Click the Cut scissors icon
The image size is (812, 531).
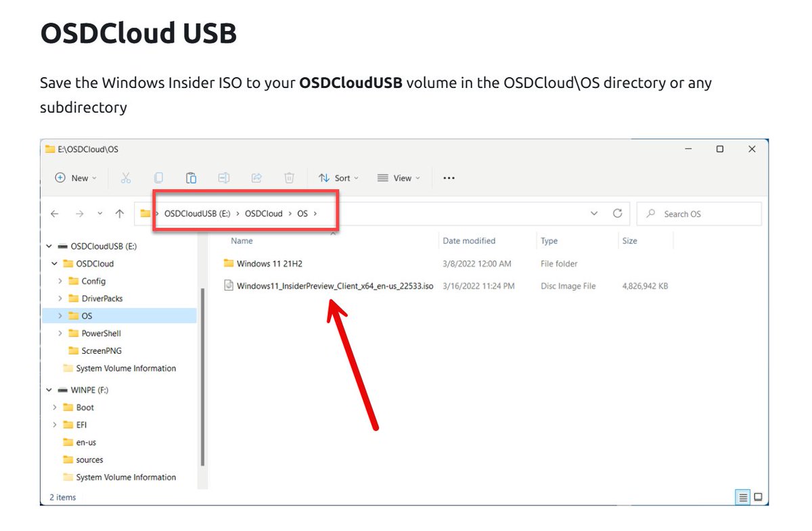tap(126, 178)
